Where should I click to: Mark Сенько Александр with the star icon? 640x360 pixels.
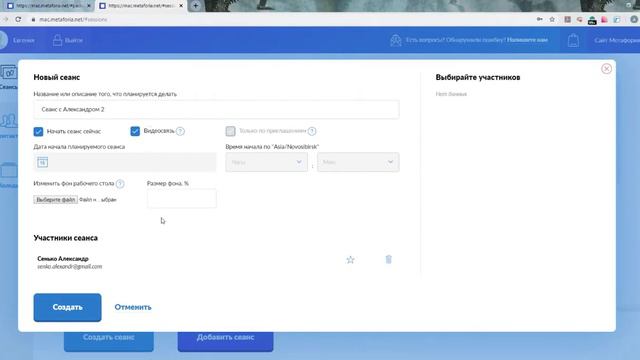click(x=350, y=260)
